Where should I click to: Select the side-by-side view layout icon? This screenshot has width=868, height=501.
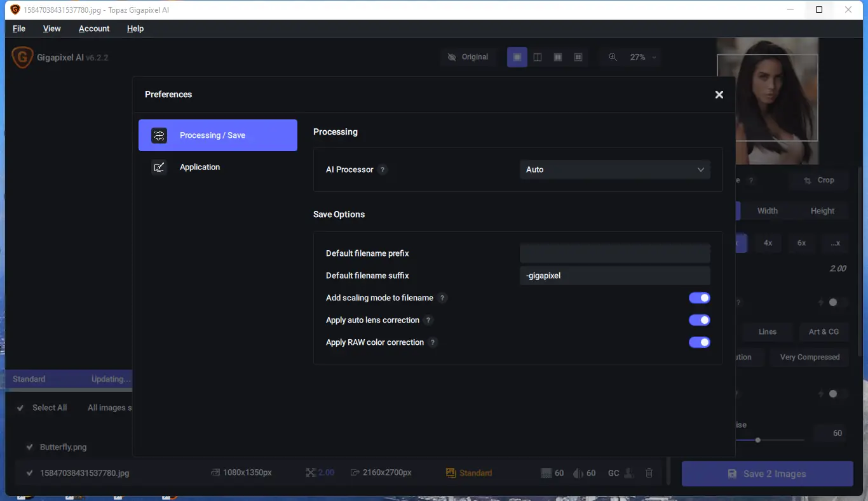pyautogui.click(x=558, y=57)
